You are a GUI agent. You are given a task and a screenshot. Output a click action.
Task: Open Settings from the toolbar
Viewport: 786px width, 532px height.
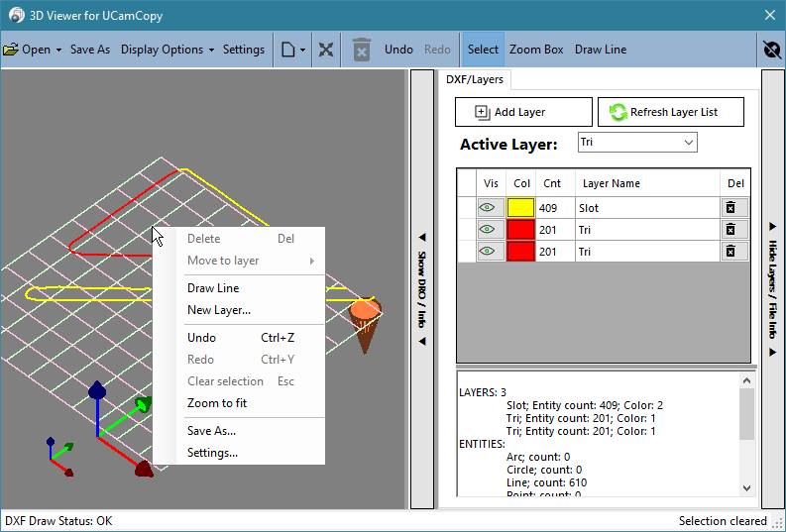click(244, 50)
